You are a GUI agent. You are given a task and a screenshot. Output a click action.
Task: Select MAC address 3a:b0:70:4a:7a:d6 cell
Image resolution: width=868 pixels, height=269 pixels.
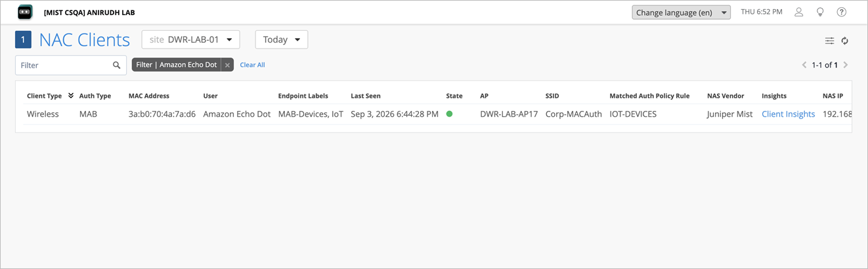pyautogui.click(x=162, y=114)
